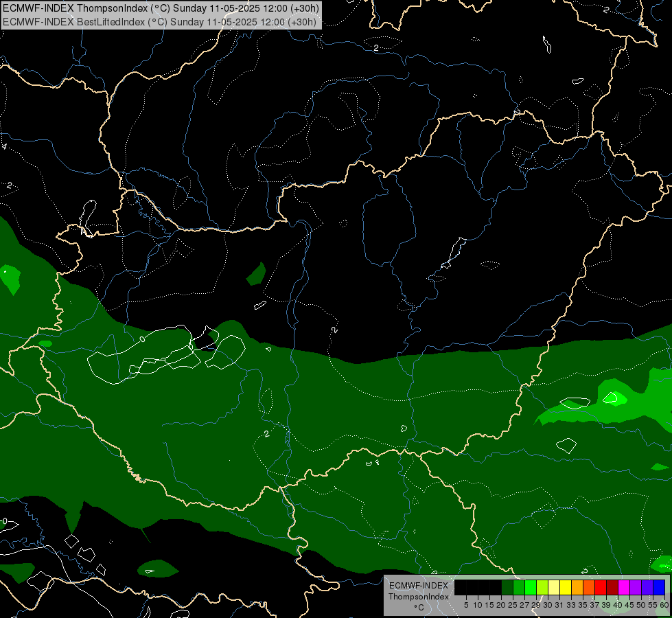Screen dimensions: 672x618
Task: Click the ThompsonIndex label in the legend
Action: point(419,597)
